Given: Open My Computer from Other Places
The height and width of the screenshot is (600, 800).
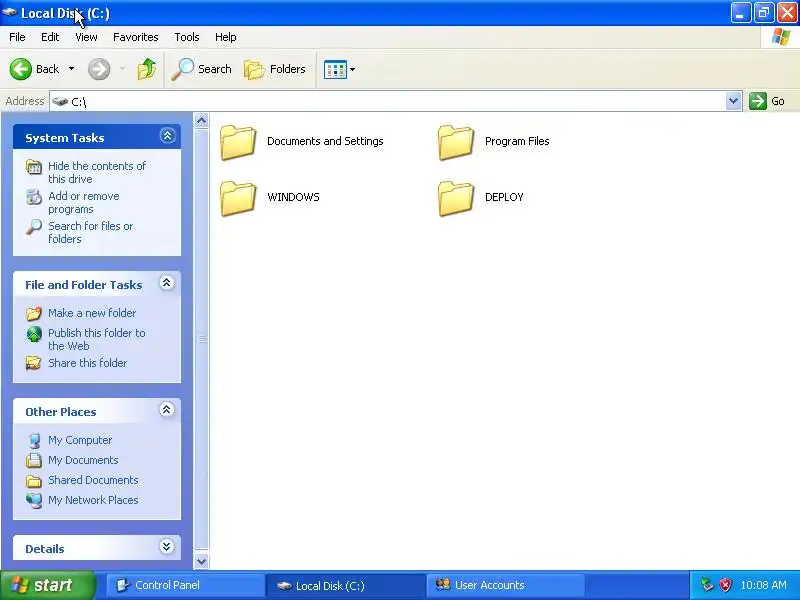Looking at the screenshot, I should 80,440.
